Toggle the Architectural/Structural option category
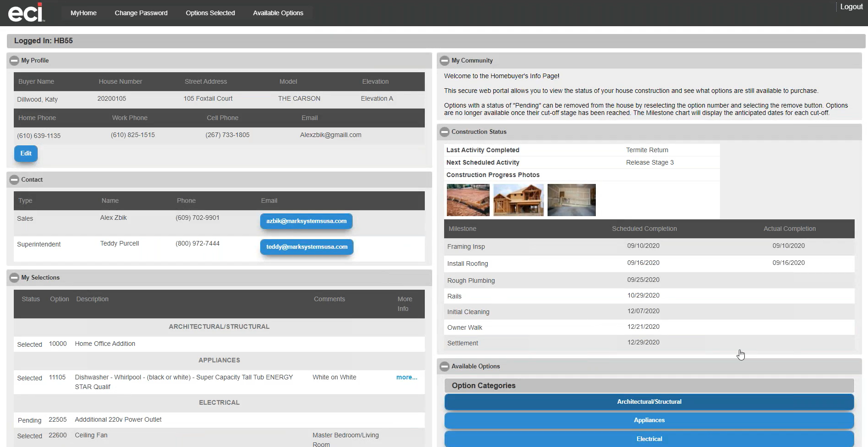The width and height of the screenshot is (868, 447). (x=649, y=401)
